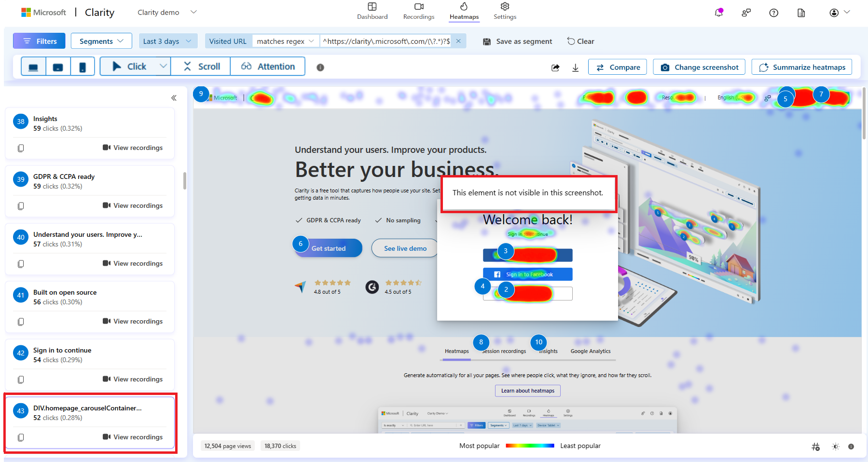Expand the 'Last 3 days' date range selector
The width and height of the screenshot is (868, 462).
coord(167,41)
